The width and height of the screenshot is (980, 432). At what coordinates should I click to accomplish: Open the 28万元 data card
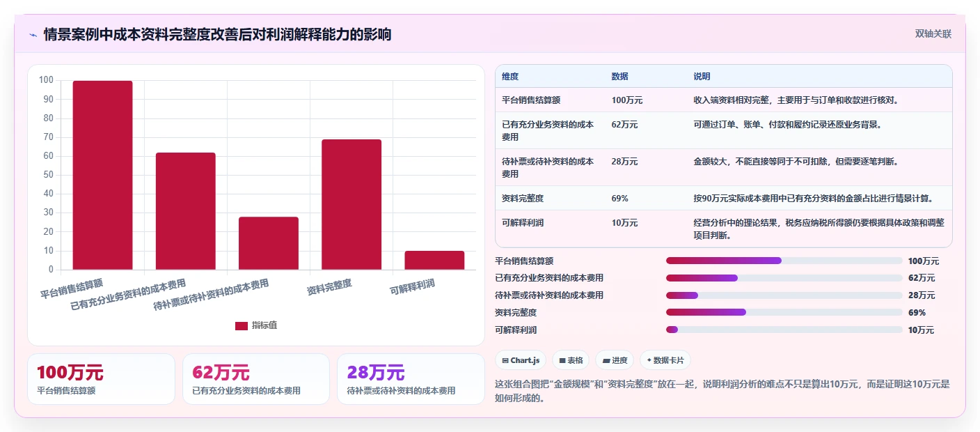coord(411,379)
